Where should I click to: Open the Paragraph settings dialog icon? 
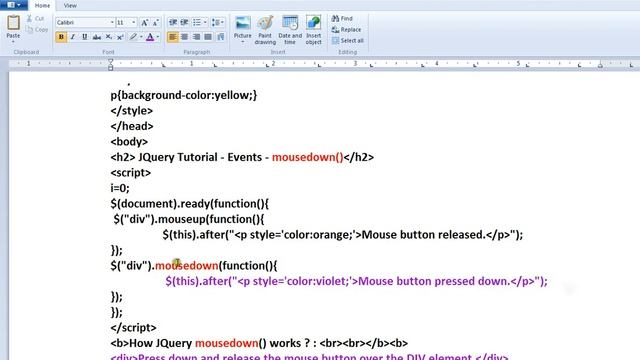pyautogui.click(x=221, y=37)
